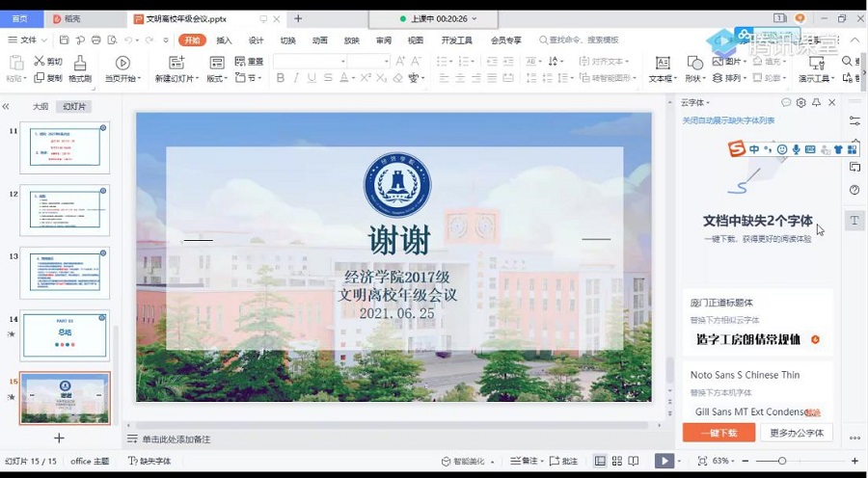Click the add new slide plus icon
Viewport: 868px width, 478px height.
tap(59, 438)
